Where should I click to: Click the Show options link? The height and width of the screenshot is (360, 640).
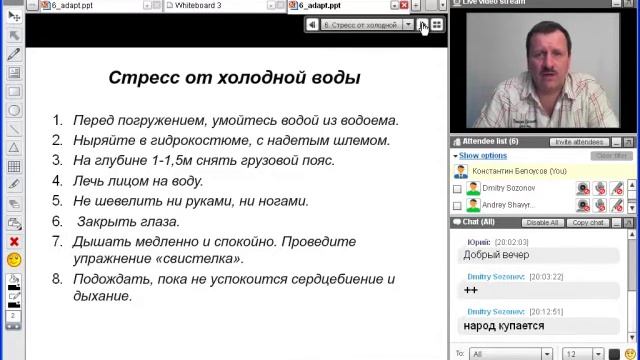point(483,156)
